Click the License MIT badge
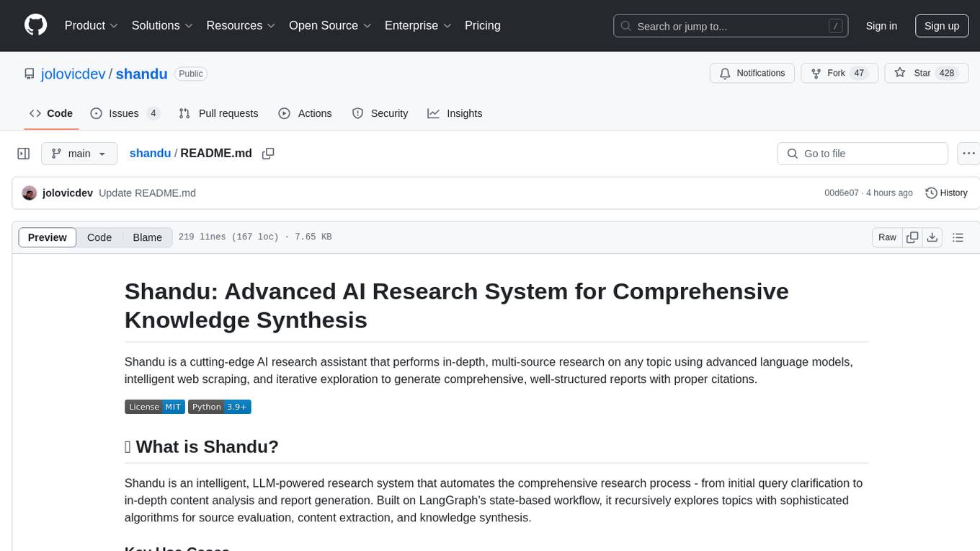 coord(155,407)
